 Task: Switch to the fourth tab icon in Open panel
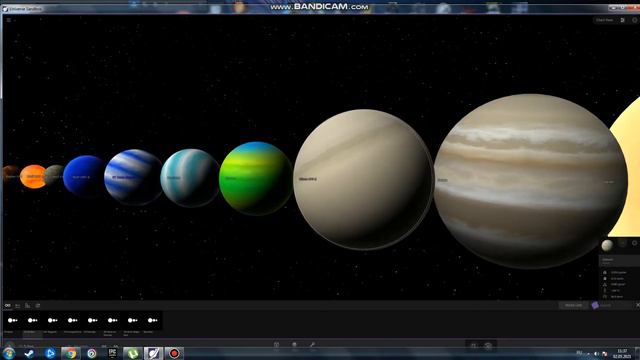tap(38, 305)
